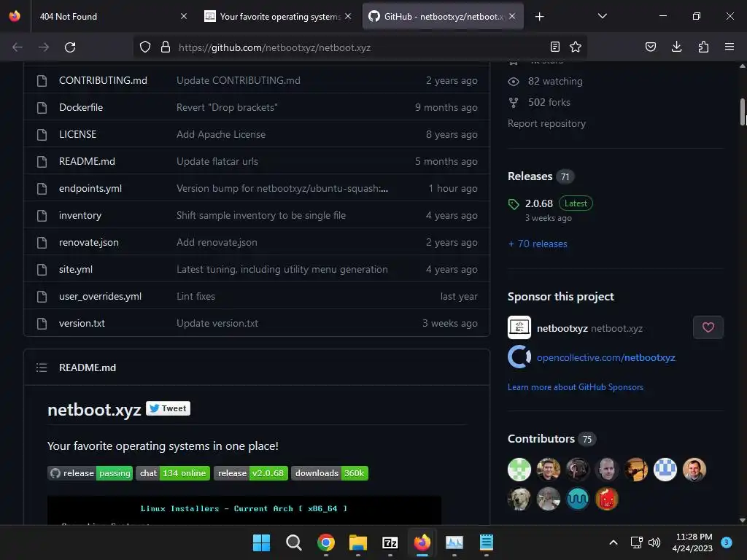The height and width of the screenshot is (560, 747).
Task: Click Learn more about GitHub Sponsors
Action: 576,387
